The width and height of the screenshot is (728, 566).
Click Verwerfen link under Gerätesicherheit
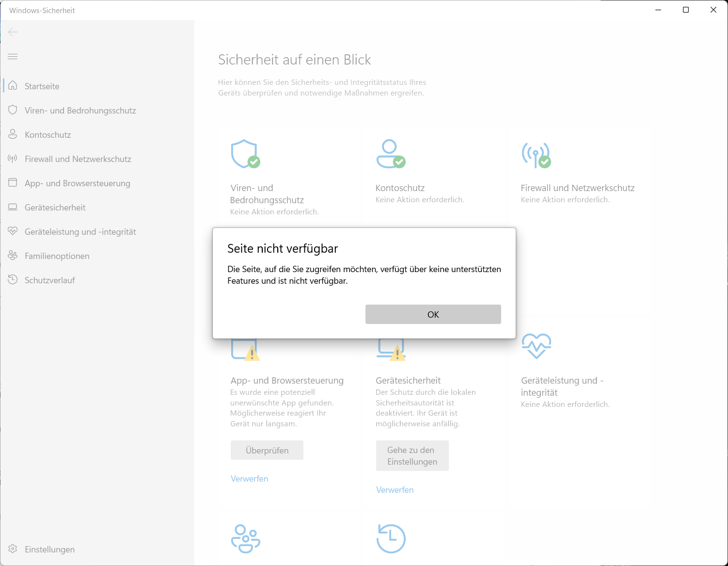(x=395, y=490)
